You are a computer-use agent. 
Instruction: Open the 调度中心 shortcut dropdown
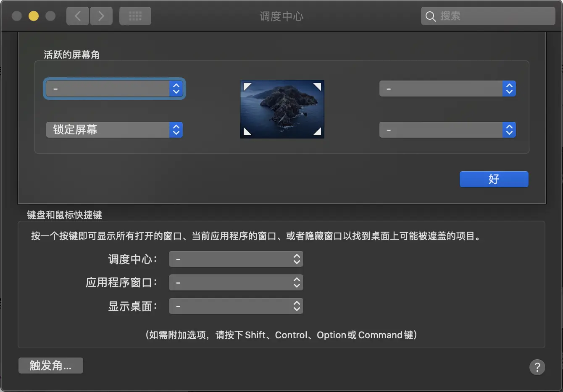click(236, 259)
